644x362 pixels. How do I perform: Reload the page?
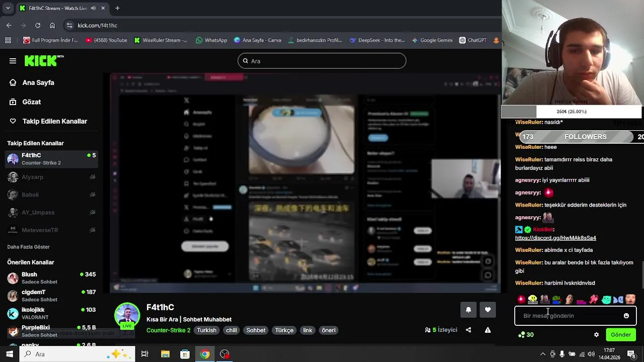[x=38, y=25]
